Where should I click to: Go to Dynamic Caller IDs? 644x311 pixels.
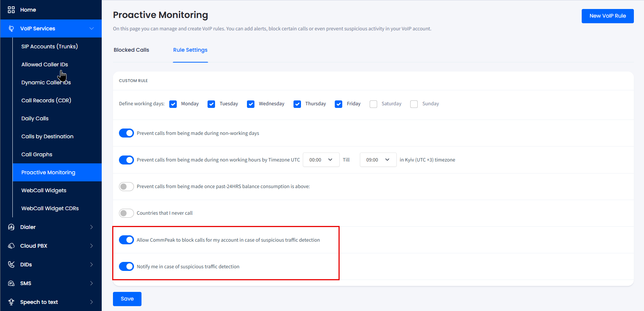(46, 82)
